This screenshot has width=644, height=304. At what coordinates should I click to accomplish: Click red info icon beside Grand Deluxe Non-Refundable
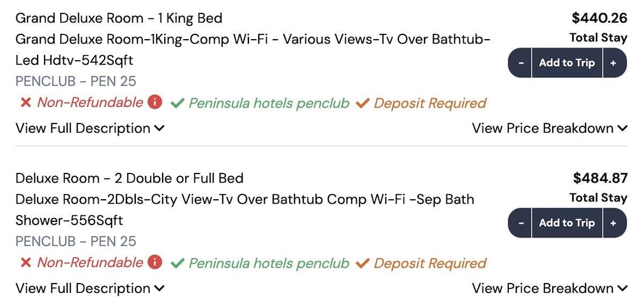[x=155, y=102]
